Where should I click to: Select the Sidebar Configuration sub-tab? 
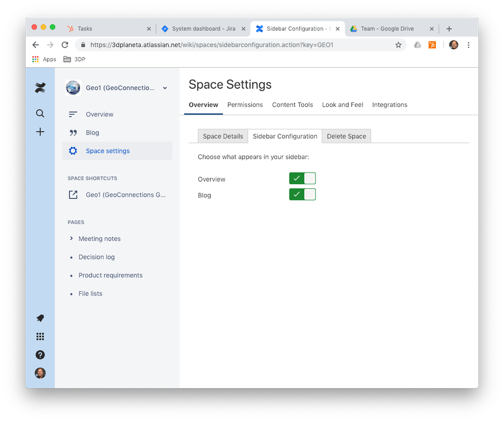coord(285,136)
